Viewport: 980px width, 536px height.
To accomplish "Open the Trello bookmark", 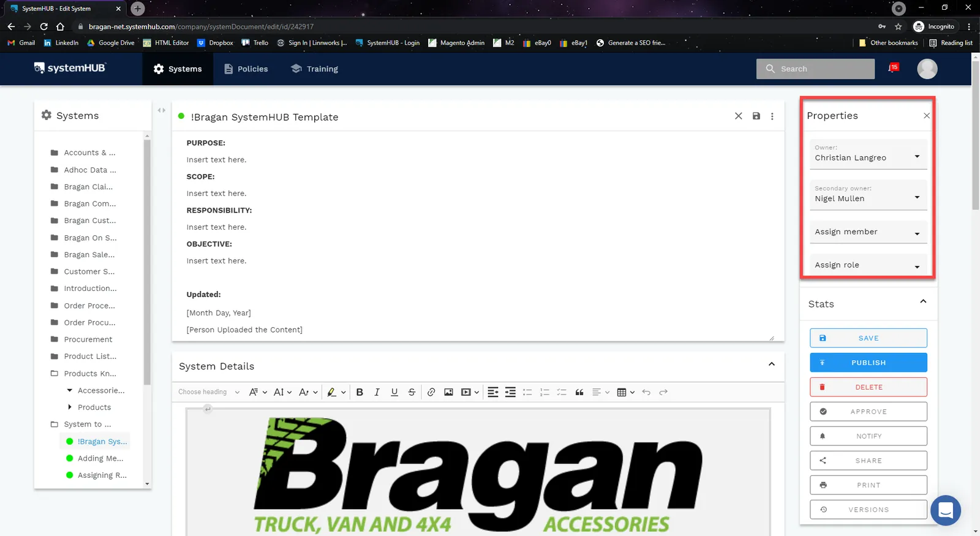I will (x=255, y=43).
